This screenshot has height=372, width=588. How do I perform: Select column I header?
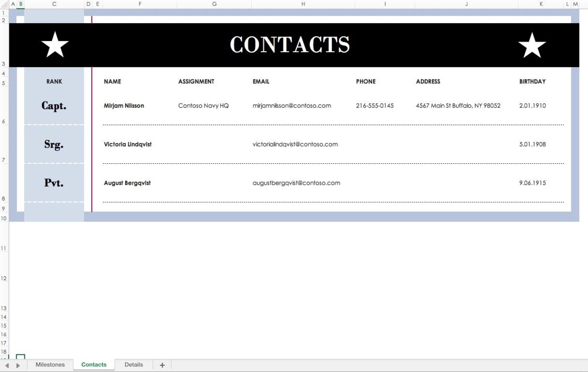[385, 4]
